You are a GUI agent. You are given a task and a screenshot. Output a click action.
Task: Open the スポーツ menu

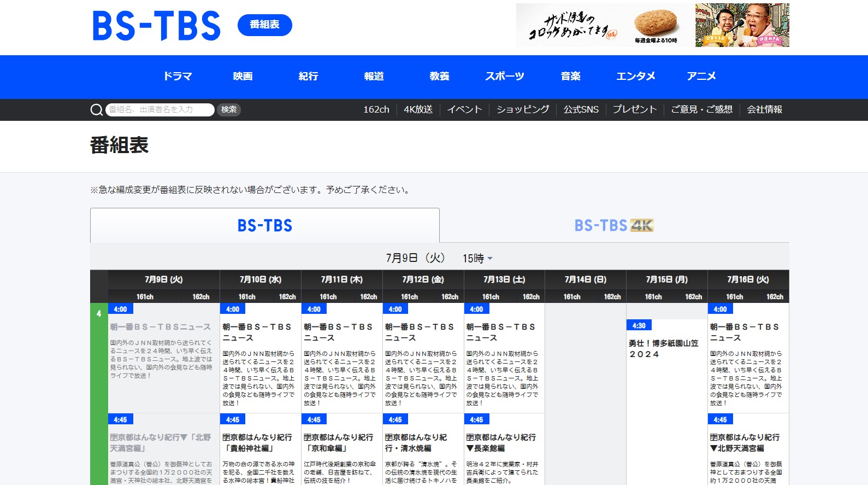(505, 77)
